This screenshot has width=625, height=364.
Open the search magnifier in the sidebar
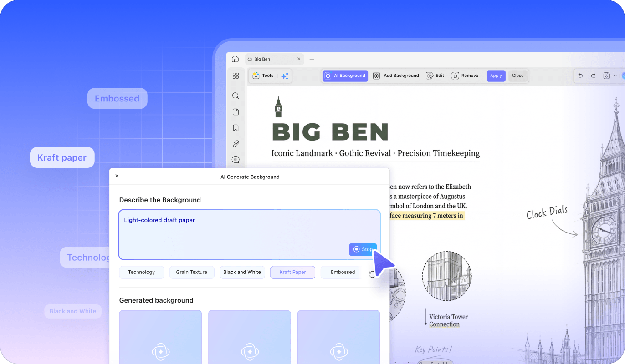(x=236, y=96)
